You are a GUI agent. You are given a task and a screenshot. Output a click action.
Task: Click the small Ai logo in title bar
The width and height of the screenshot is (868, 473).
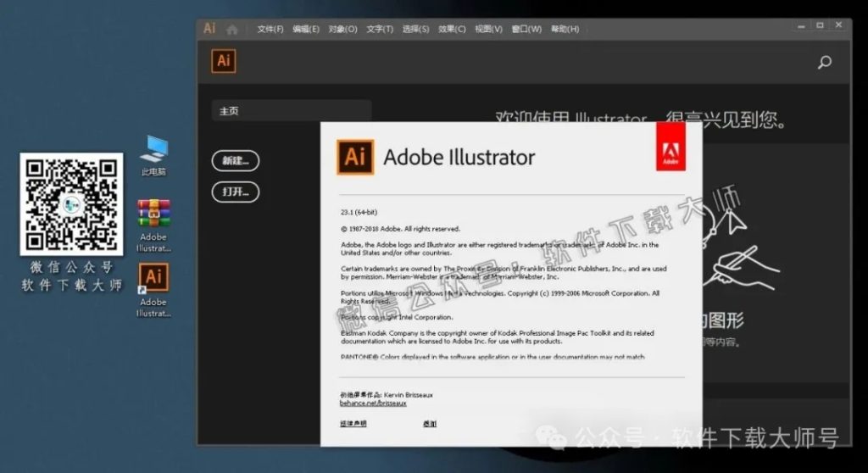pyautogui.click(x=209, y=28)
